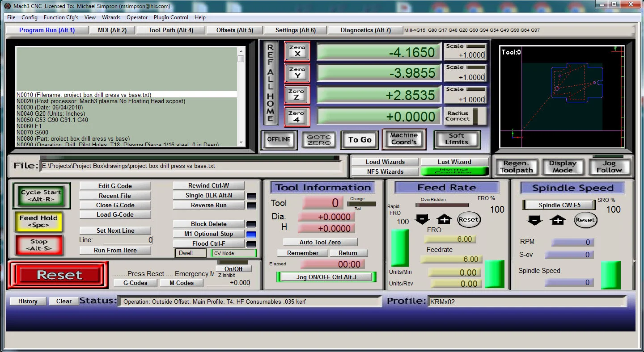Click the REF ALL HOME vertical button

(270, 84)
